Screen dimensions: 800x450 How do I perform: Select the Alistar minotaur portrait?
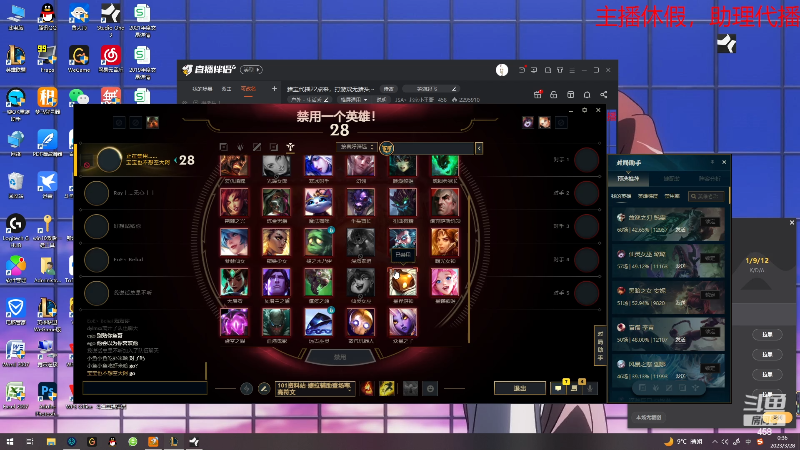pos(361,202)
